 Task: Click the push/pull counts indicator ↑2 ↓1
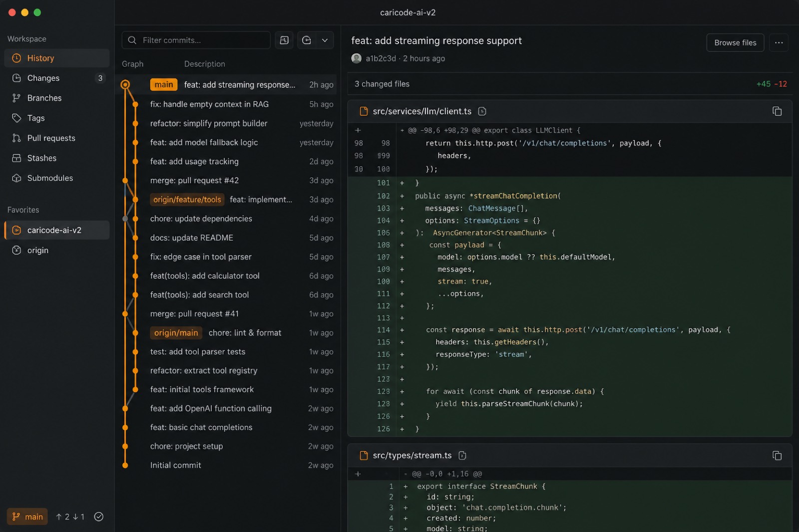(70, 517)
